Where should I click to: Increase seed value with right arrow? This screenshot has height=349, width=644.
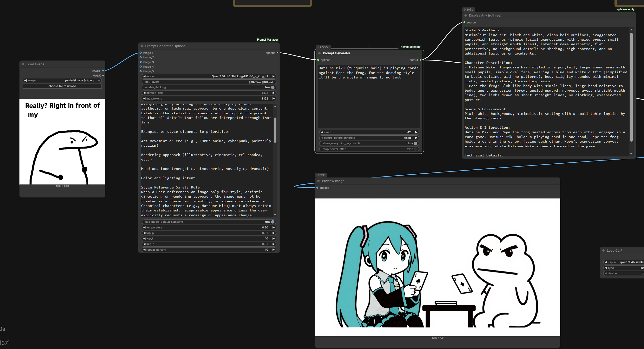(x=416, y=133)
